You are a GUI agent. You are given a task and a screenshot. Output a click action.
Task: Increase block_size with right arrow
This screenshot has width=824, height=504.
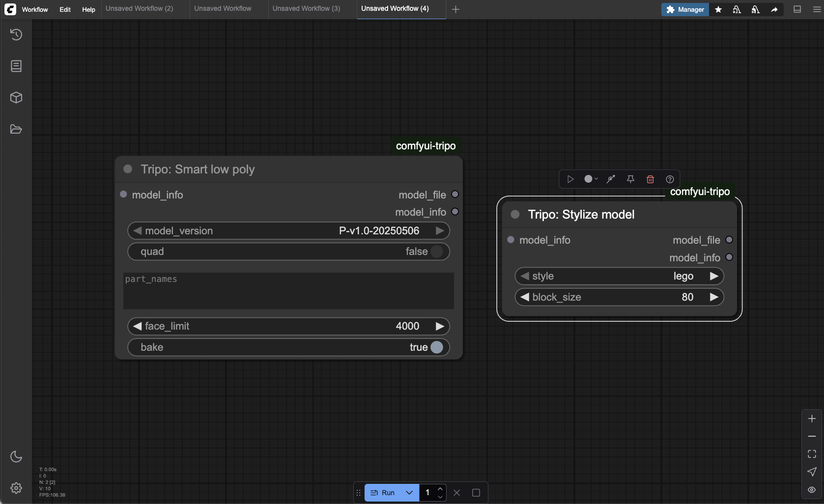click(714, 297)
